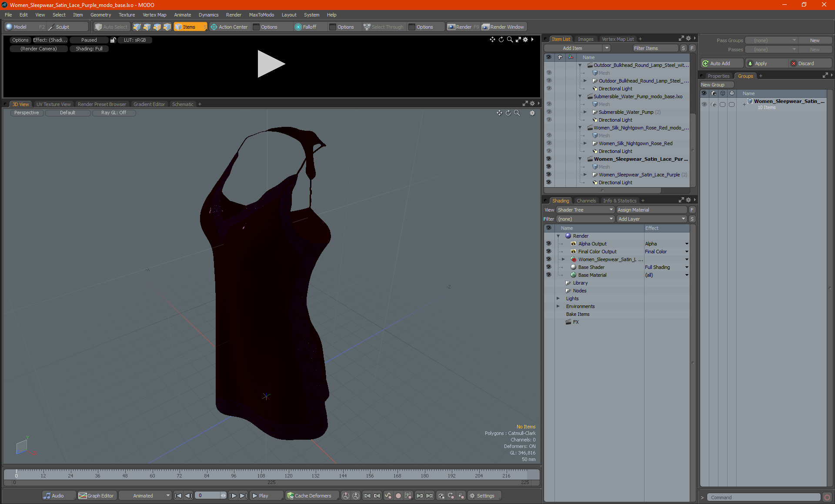Toggle visibility of Submersible_Water_Pump (2) item
This screenshot has height=504, width=835.
point(549,112)
